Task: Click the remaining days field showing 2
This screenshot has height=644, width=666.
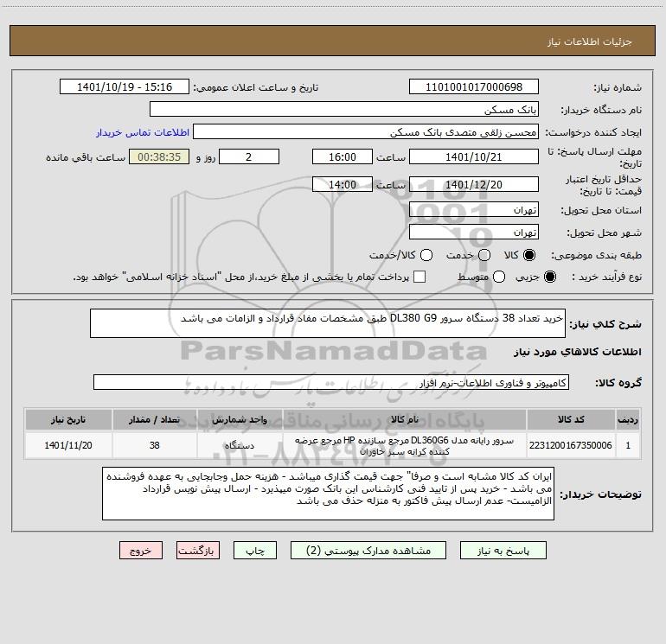Action: click(249, 156)
